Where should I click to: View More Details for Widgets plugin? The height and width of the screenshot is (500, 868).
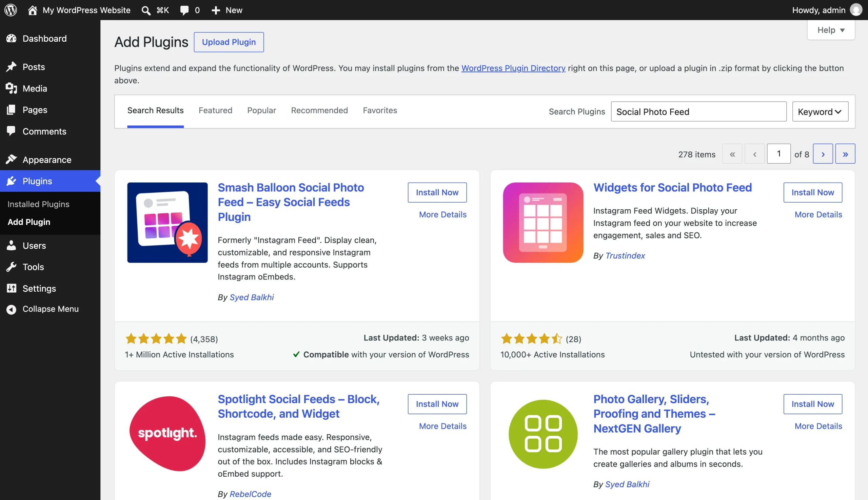tap(818, 214)
